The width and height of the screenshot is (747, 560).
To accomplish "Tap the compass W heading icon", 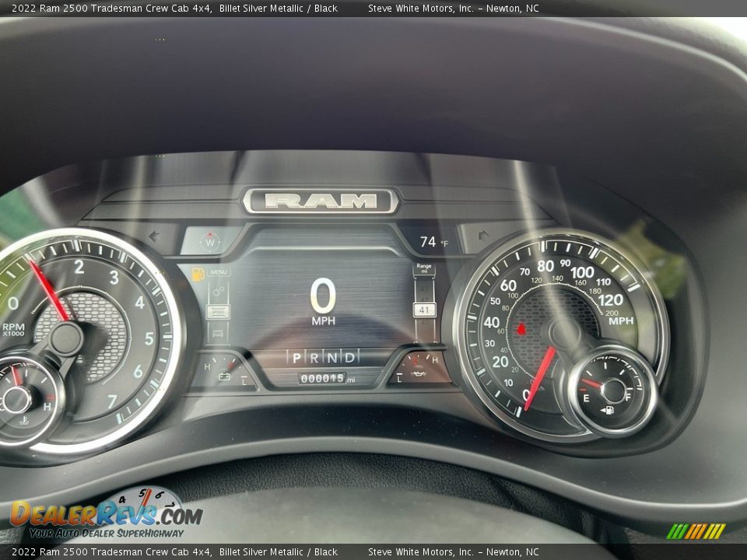I will [x=209, y=242].
